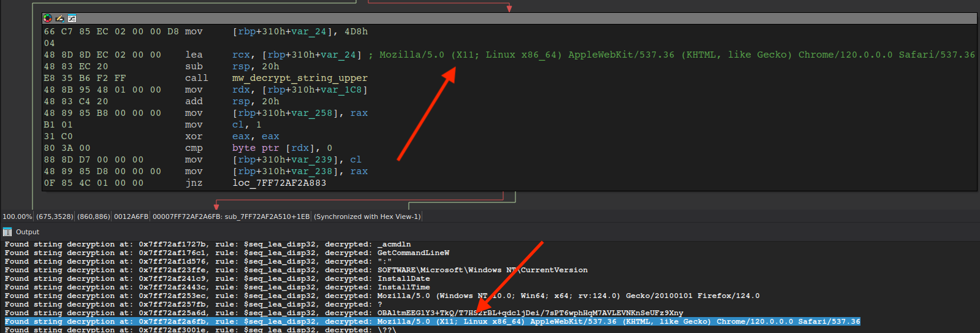Viewport: 980px width, 333px height.
Task: Select output line decrypted GetCommandLineW
Action: click(227, 253)
